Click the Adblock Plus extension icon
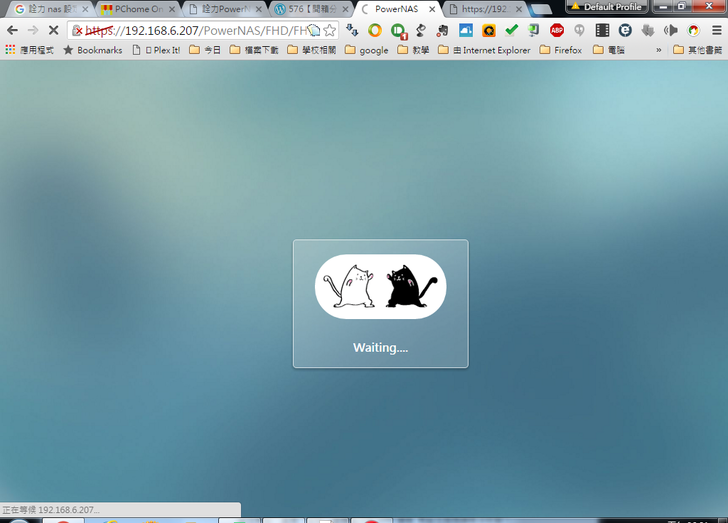This screenshot has width=728, height=523. tap(557, 30)
